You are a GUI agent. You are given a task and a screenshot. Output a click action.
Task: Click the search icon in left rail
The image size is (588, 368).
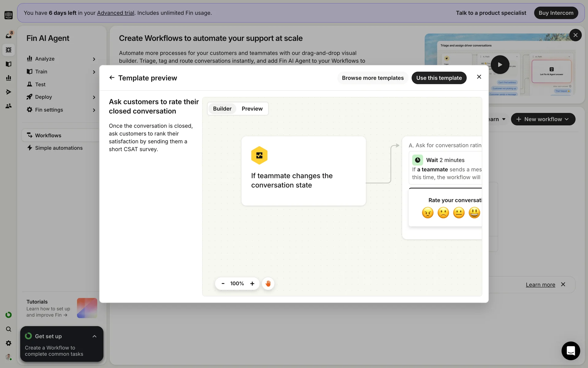9,329
